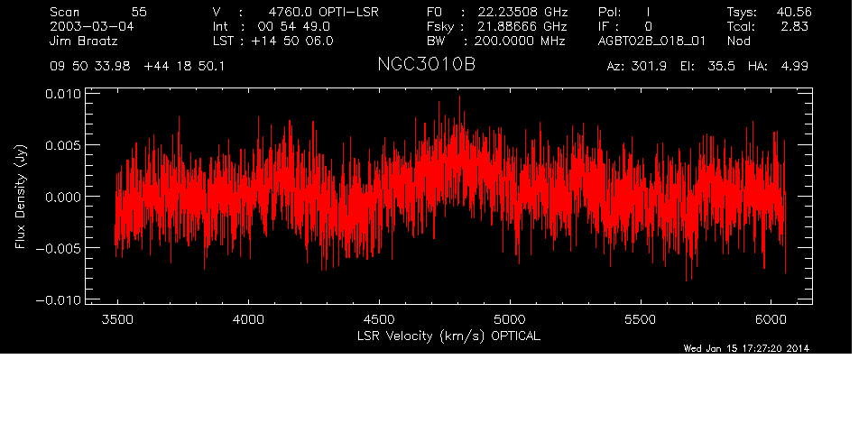Select the Tsys value 40.56
Screen dimensions: 868x442
(x=790, y=12)
